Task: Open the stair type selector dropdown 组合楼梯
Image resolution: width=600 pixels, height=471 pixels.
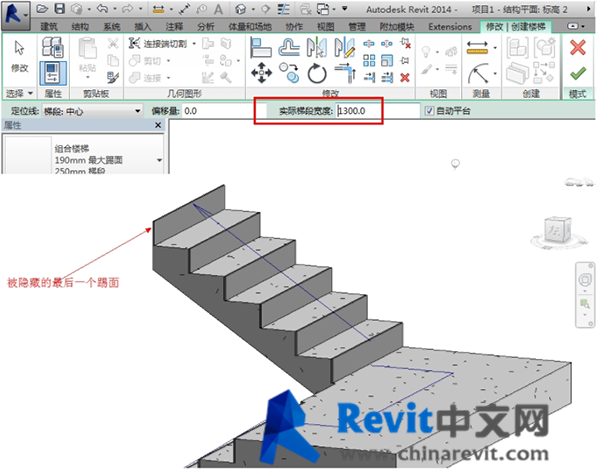Action: [x=160, y=160]
